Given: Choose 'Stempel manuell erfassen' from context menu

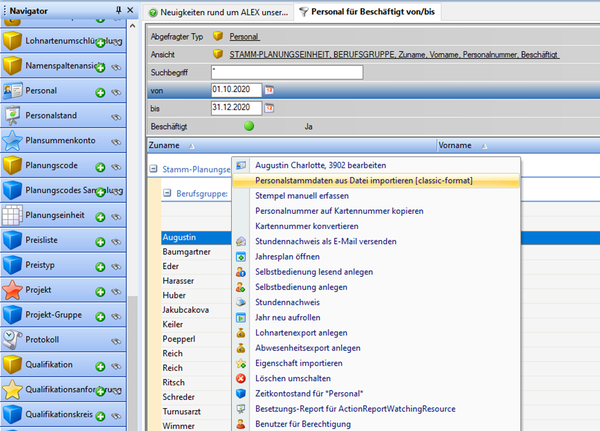Looking at the screenshot, I should click(x=301, y=196).
